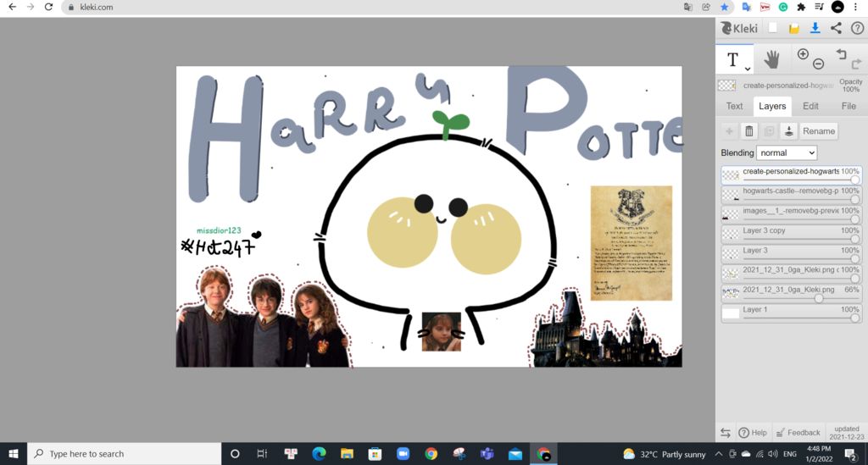Open the Grammarly extension icon
This screenshot has height=465, width=868.
tap(782, 7)
